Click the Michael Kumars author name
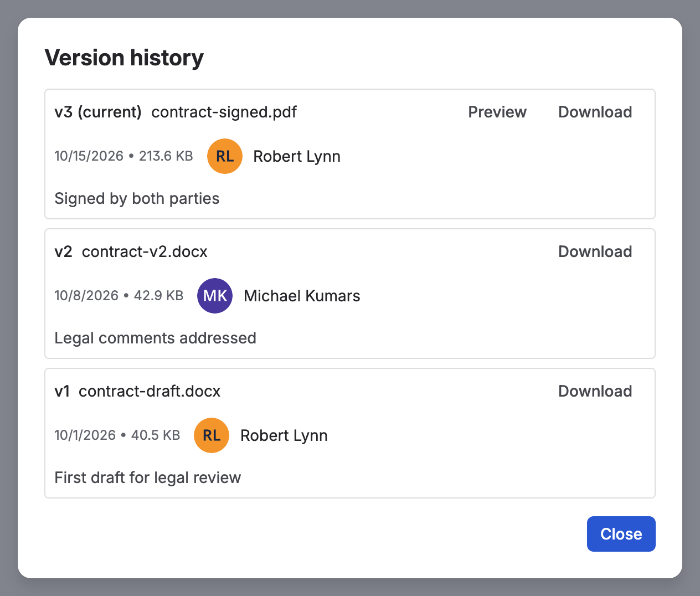The image size is (700, 596). pos(302,296)
